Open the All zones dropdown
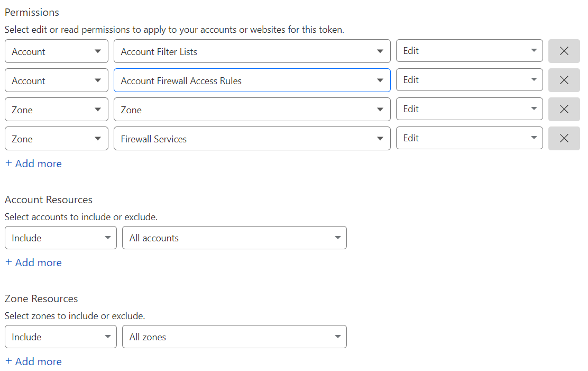588x371 pixels. coord(234,337)
